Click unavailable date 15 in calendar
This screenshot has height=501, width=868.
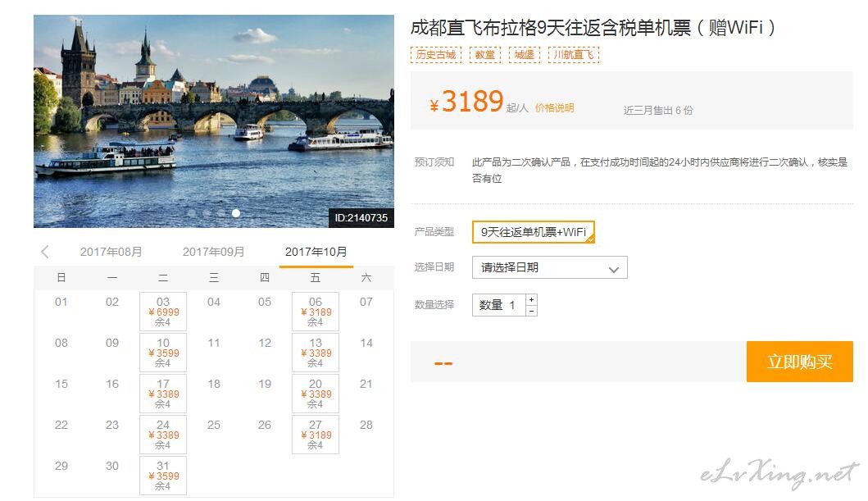61,384
